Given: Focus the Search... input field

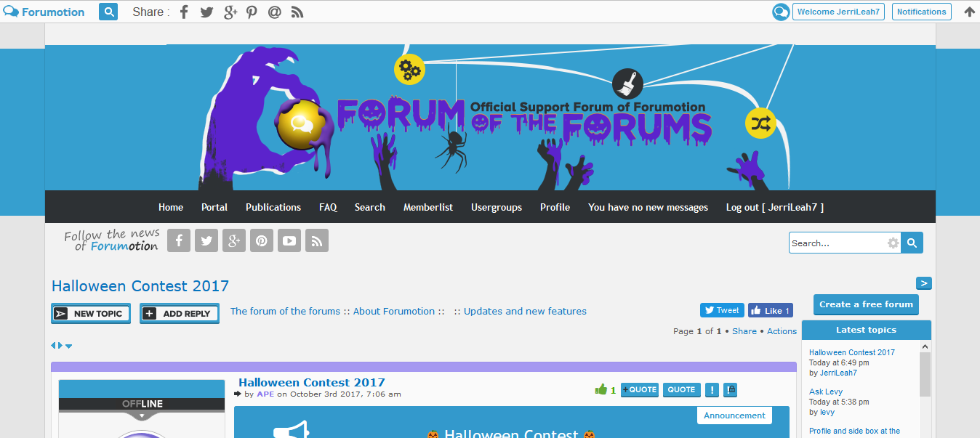Looking at the screenshot, I should pos(838,243).
